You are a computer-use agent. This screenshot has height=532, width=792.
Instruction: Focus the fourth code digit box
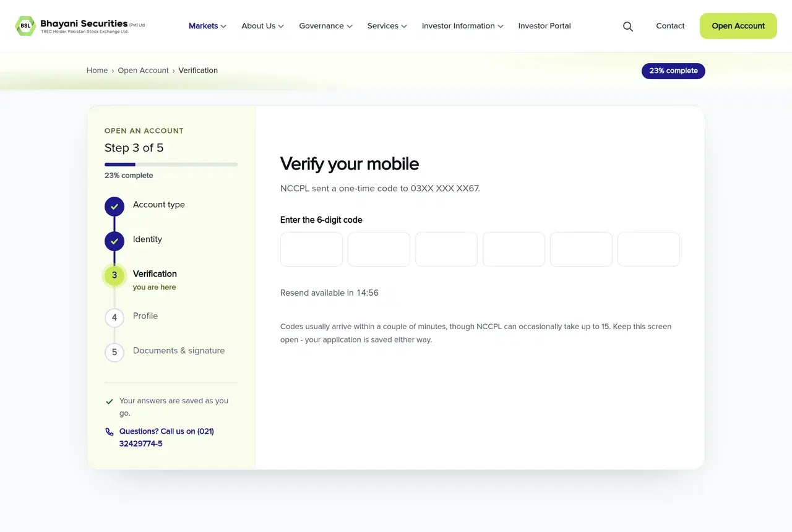[x=514, y=249]
